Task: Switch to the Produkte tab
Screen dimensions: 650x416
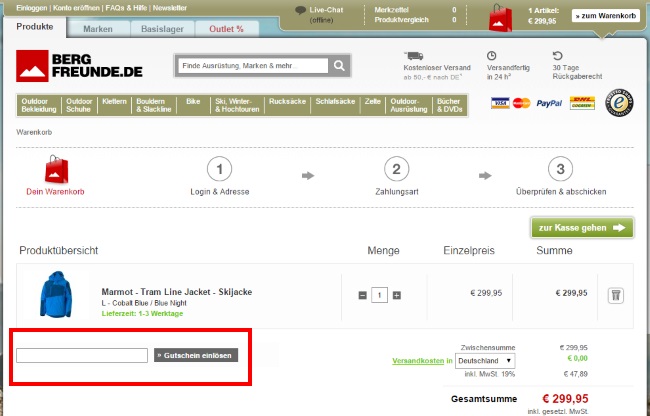Action: click(35, 27)
